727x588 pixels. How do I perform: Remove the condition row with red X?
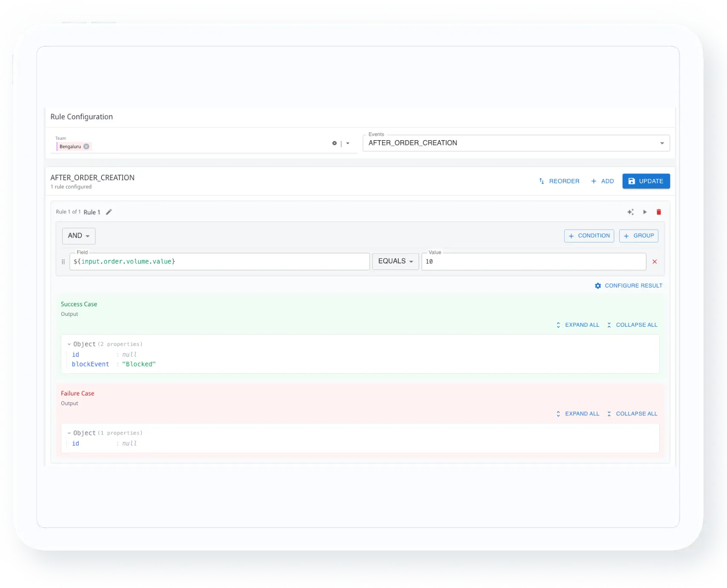click(x=655, y=262)
